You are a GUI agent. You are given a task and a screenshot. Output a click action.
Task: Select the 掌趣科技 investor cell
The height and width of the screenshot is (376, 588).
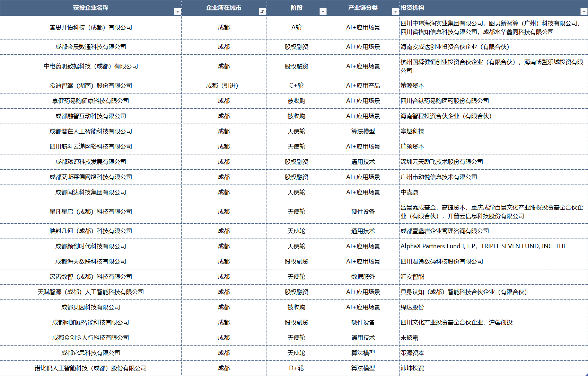click(x=412, y=131)
